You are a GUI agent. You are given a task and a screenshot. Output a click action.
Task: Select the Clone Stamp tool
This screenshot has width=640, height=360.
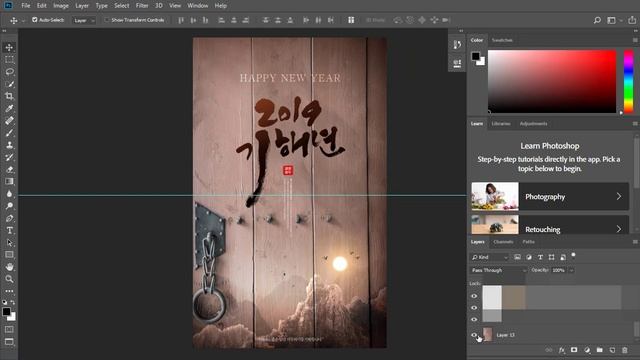tap(9, 145)
